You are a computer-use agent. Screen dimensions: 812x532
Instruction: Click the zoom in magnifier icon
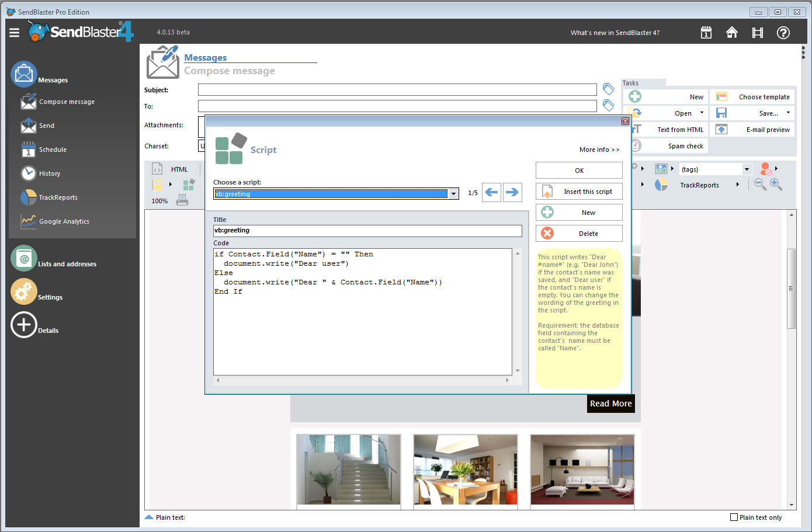(776, 185)
